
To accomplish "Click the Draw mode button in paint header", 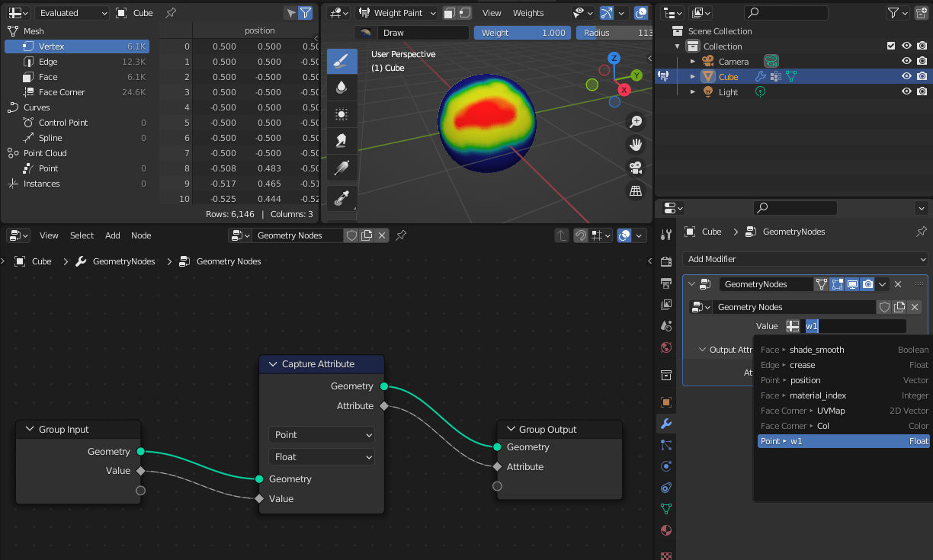I will click(422, 33).
